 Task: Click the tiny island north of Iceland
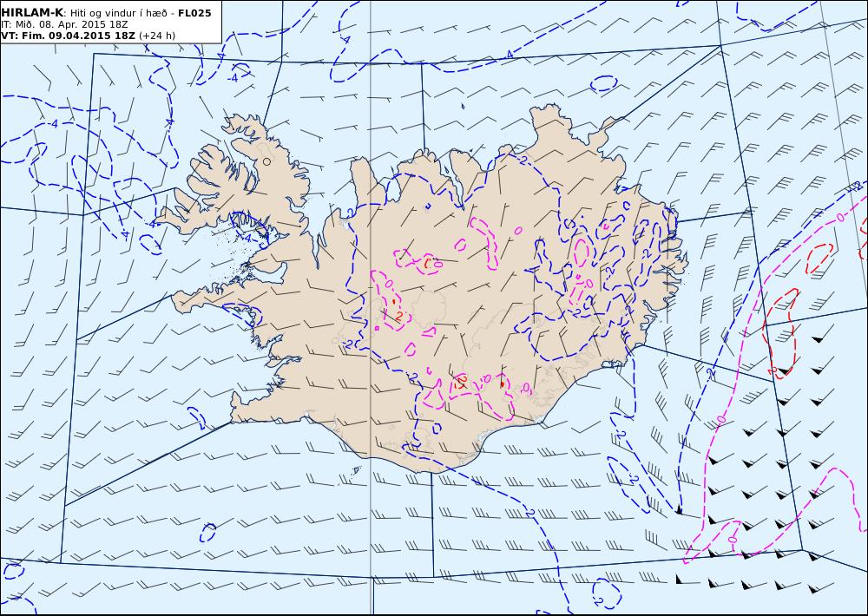coord(463,106)
